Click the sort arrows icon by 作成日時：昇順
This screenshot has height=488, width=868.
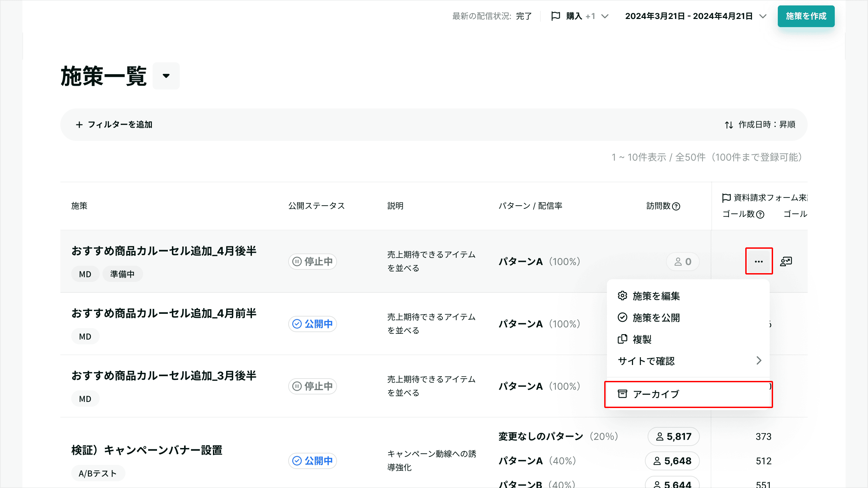[x=729, y=125]
